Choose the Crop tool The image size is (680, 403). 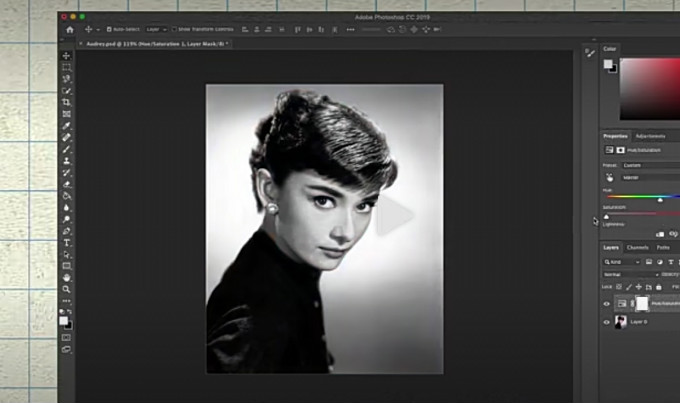click(67, 102)
